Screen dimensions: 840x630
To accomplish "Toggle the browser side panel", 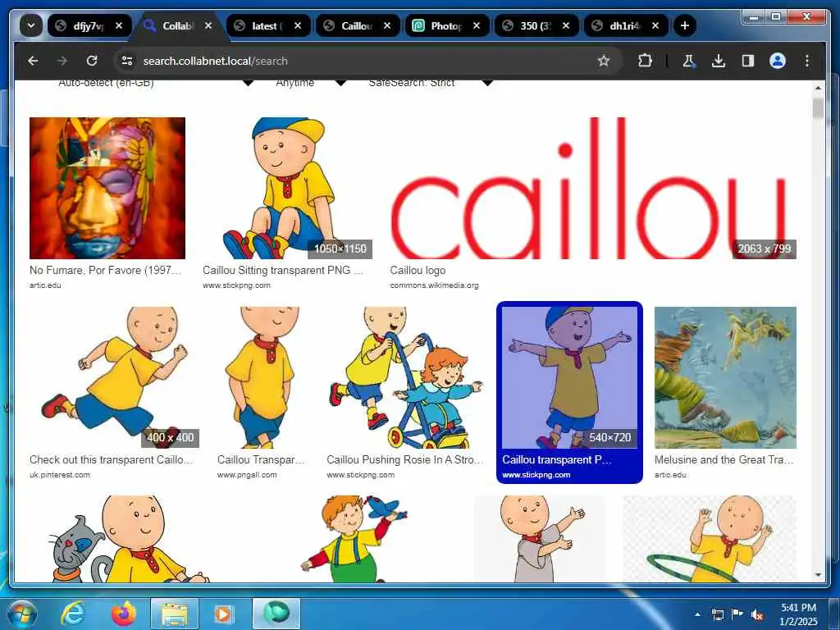I will click(748, 61).
